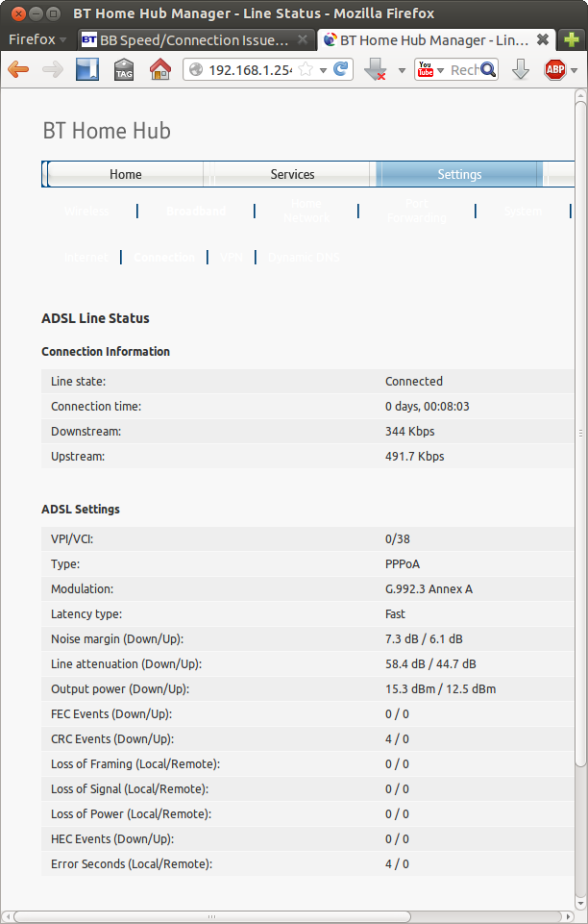Screen dimensions: 588x924
Task: Open the URL history dropdown arrow
Action: click(323, 70)
